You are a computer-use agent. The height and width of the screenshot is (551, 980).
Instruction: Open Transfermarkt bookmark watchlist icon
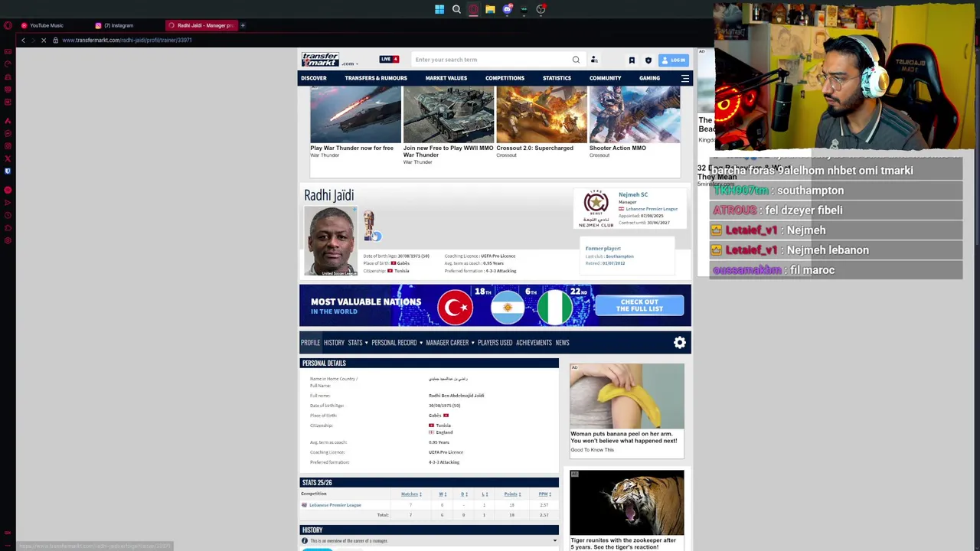pos(632,60)
